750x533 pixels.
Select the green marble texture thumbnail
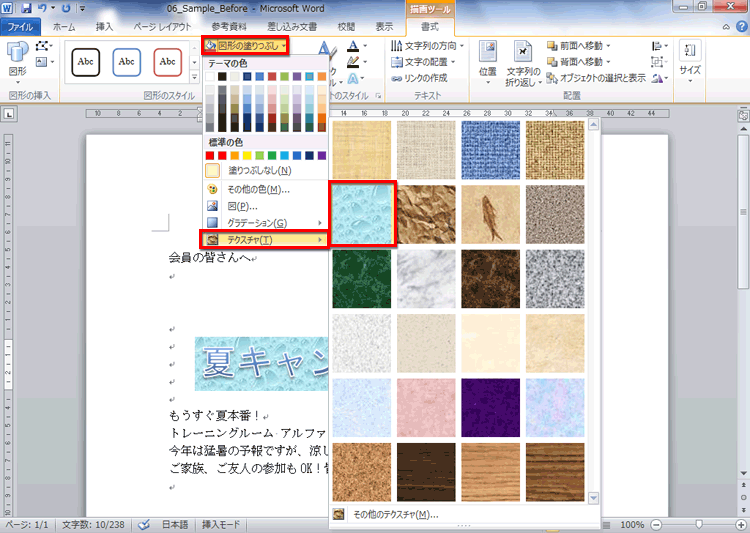click(x=362, y=278)
